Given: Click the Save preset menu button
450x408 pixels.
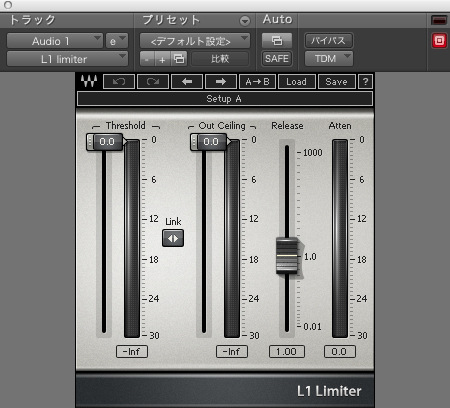Looking at the screenshot, I should tap(336, 82).
